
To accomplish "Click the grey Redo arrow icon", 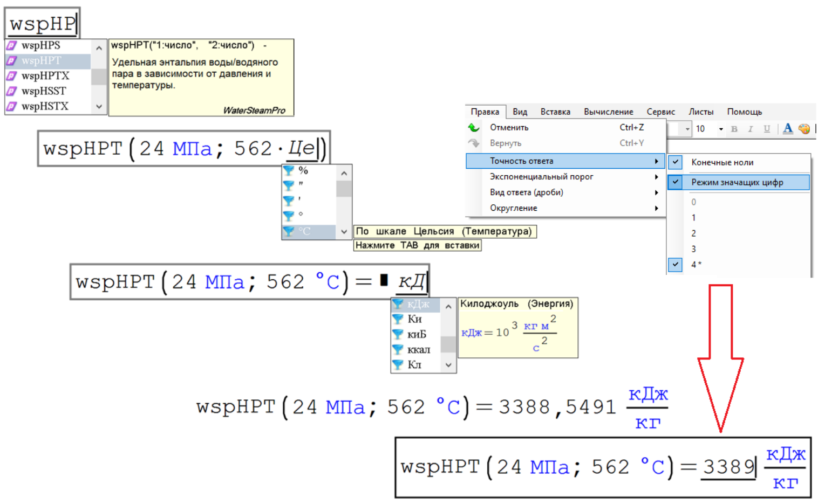I will coord(474,143).
